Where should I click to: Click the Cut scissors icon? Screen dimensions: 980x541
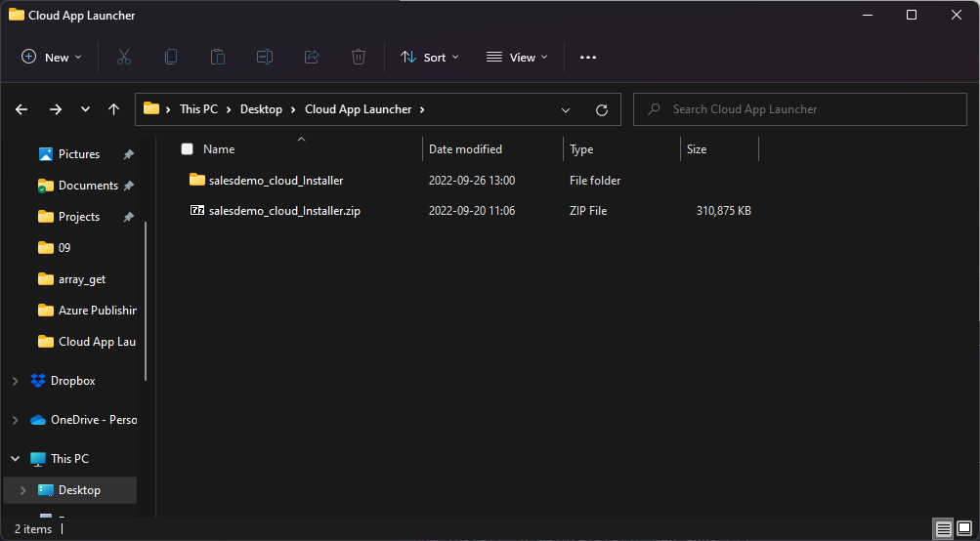click(x=124, y=57)
